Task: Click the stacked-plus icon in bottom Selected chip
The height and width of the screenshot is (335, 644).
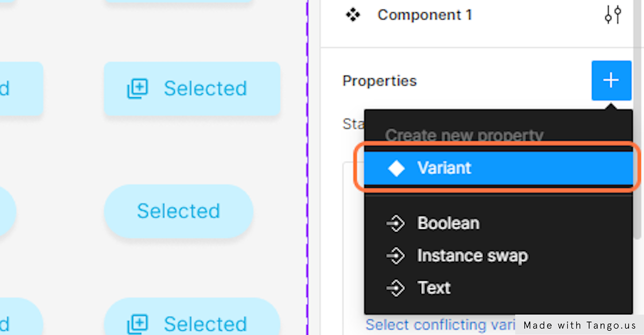Action: pyautogui.click(x=137, y=324)
